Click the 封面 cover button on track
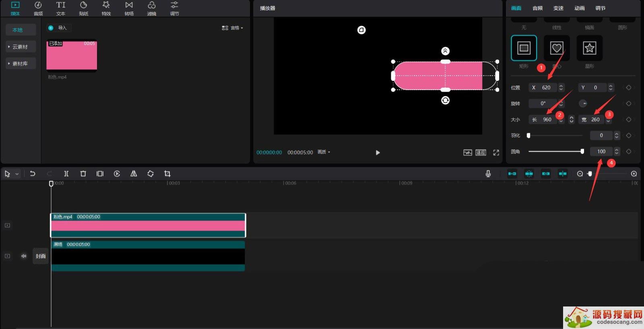 tap(40, 256)
